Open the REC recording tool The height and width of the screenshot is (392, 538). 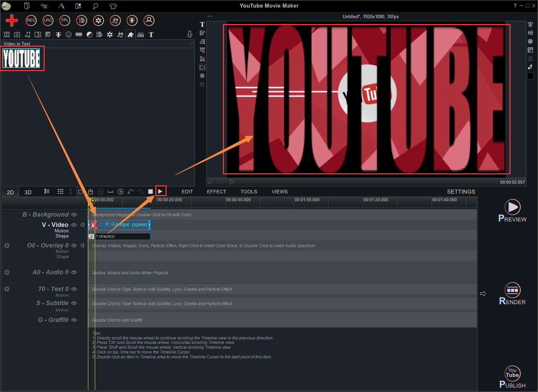(x=31, y=20)
